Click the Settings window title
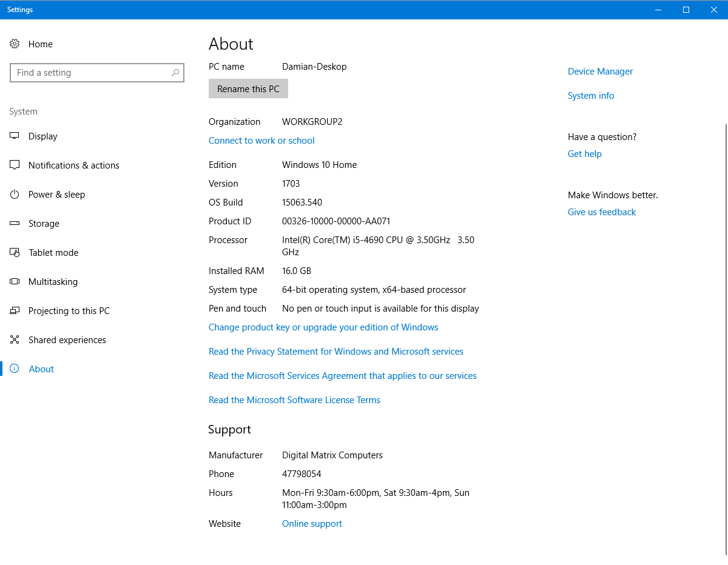Screen dimensions: 728x565 coord(20,10)
